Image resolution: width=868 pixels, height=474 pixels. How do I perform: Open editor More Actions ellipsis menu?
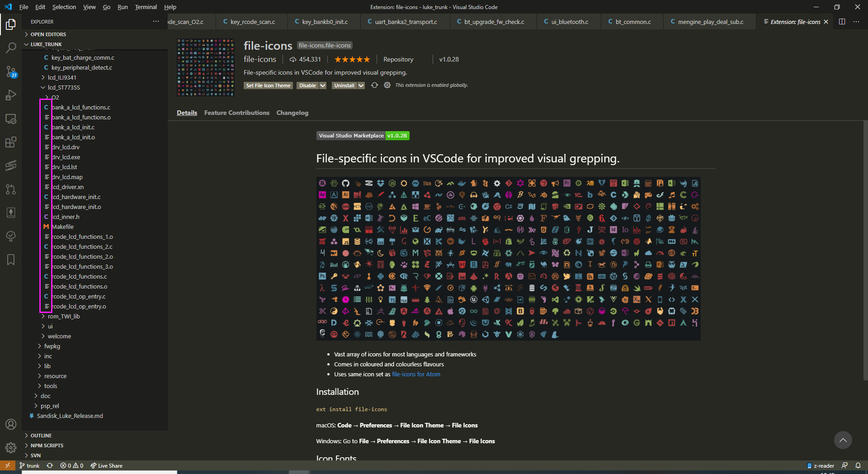coord(856,22)
